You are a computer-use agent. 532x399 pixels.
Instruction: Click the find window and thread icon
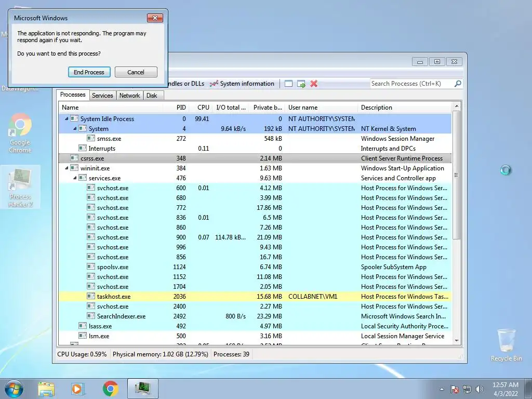301,84
